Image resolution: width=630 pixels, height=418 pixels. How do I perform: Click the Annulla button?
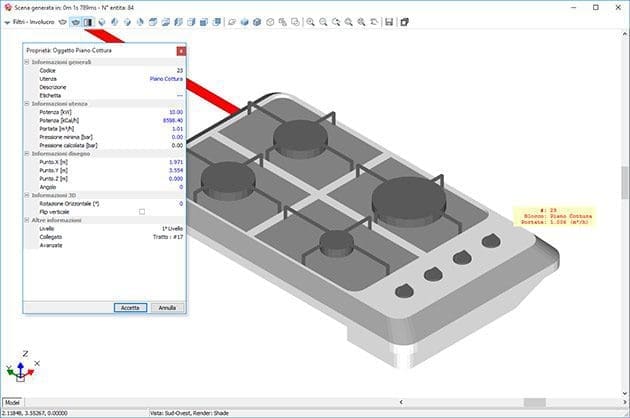click(168, 307)
